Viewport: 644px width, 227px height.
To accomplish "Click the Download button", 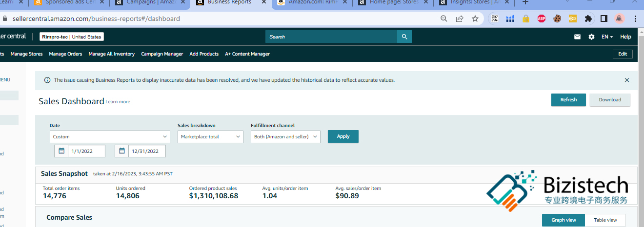I will pyautogui.click(x=610, y=100).
